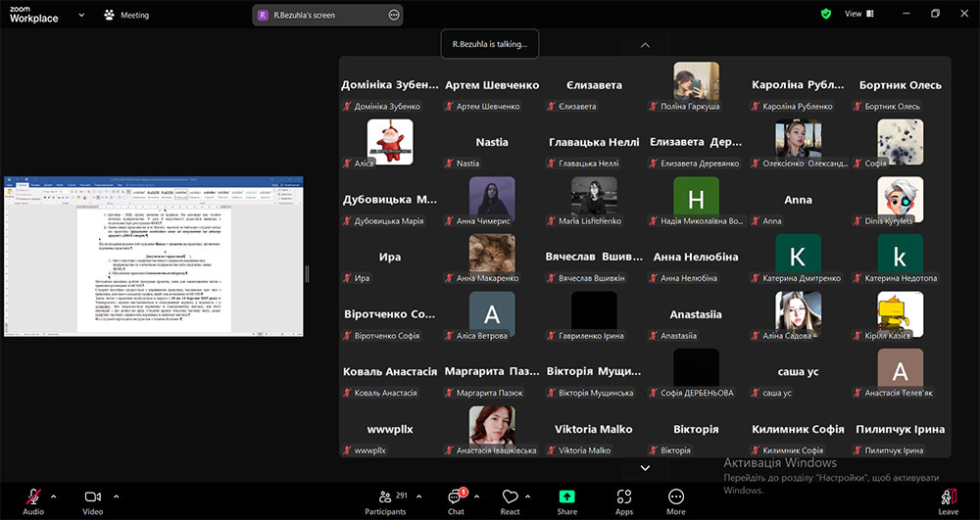Select the Nastia participant tile
Viewport: 980px width, 520px height.
point(492,144)
